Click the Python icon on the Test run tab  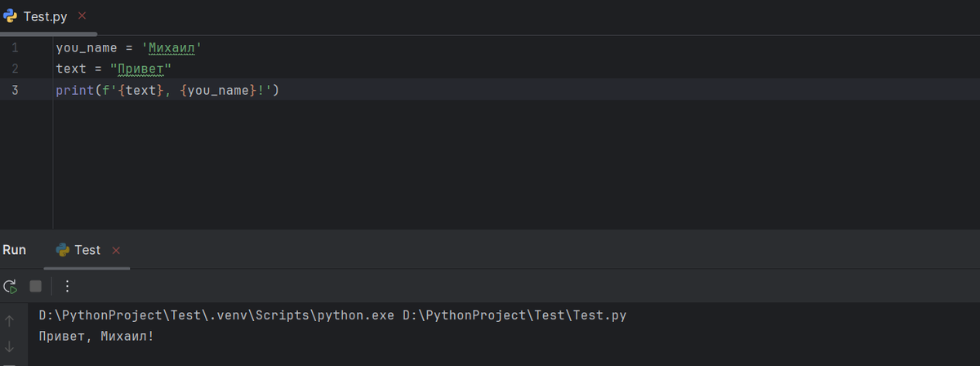pos(63,250)
